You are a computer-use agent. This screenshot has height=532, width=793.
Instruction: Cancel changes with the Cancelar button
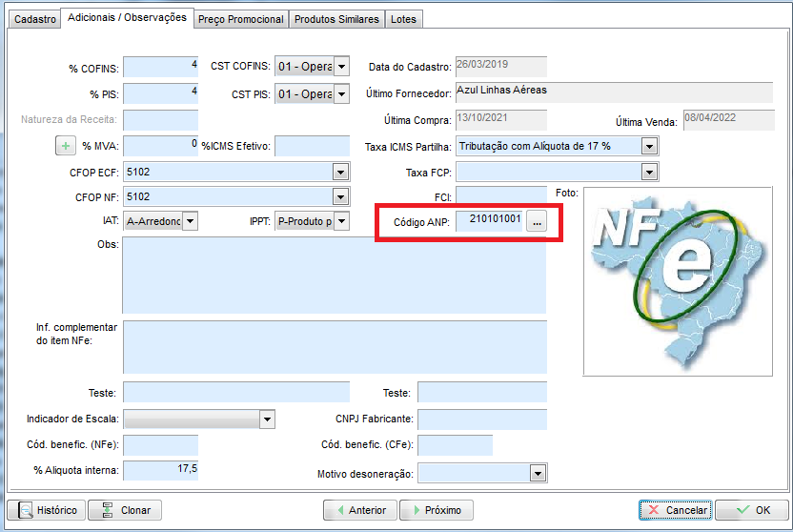click(x=676, y=510)
